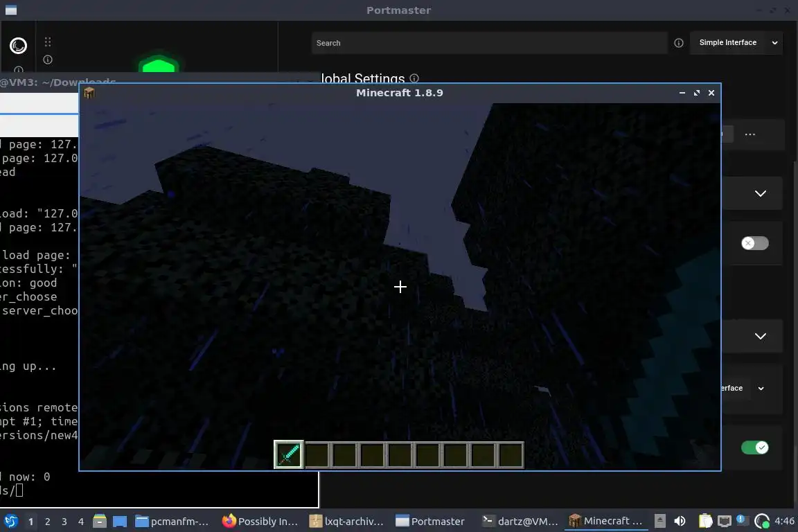Click the clock showing 4:46

click(x=784, y=521)
